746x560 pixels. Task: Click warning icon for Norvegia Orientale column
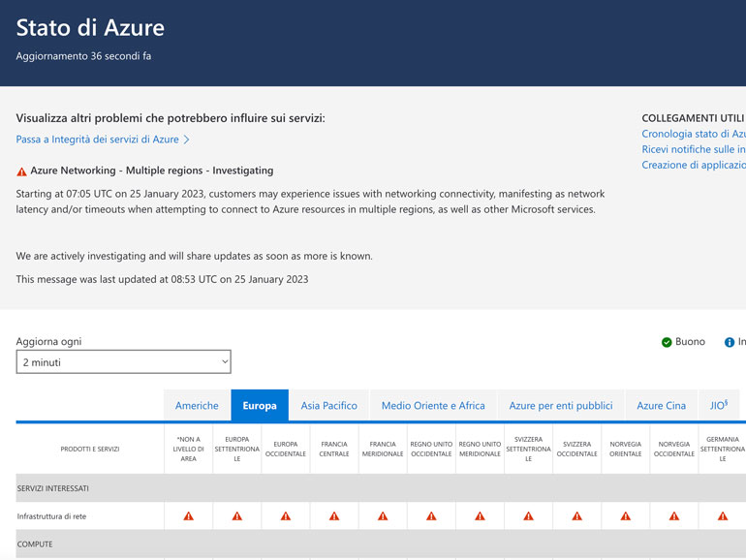[625, 515]
